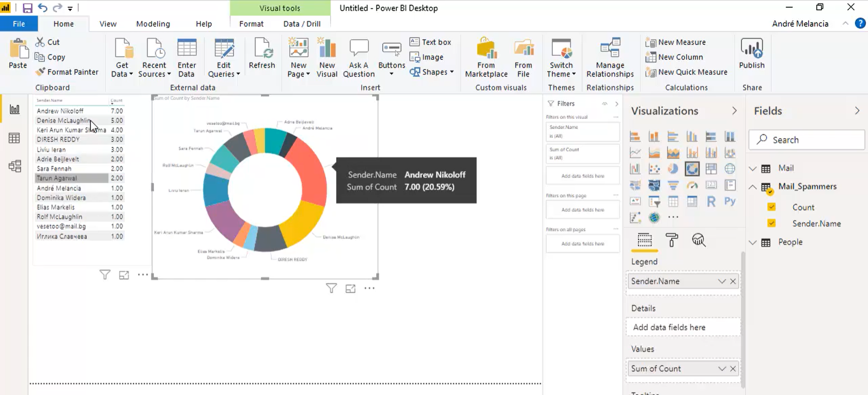Open Manage Relationships
This screenshot has height=395, width=868.
[x=610, y=58]
